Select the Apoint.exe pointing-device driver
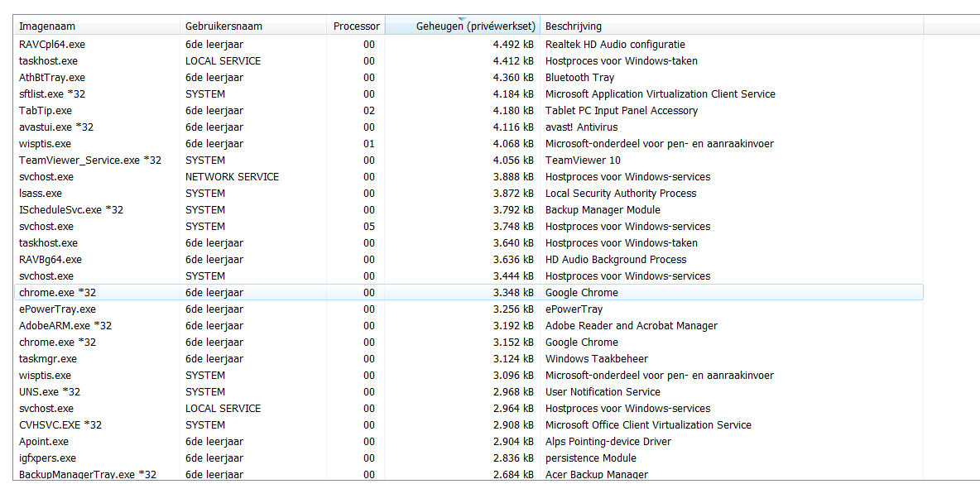Image resolution: width=980 pixels, height=484 pixels. [x=44, y=442]
